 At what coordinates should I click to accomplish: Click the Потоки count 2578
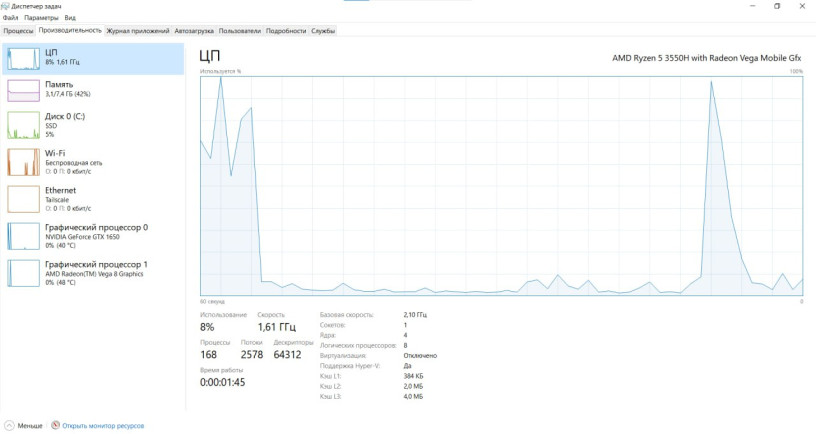[252, 355]
